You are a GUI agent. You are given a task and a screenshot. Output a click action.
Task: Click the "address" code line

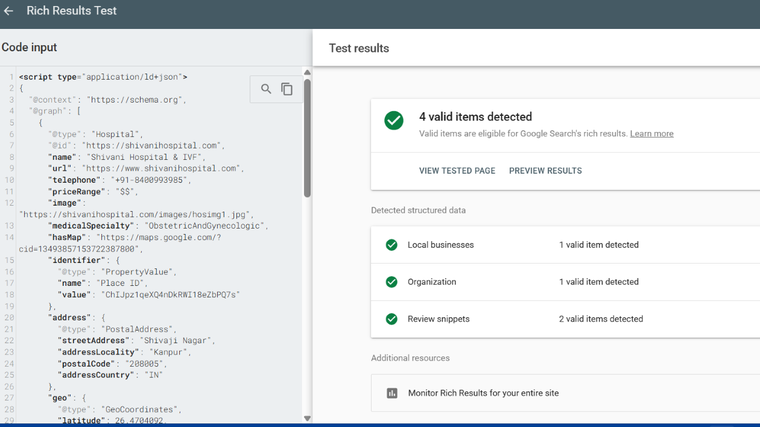click(x=77, y=317)
